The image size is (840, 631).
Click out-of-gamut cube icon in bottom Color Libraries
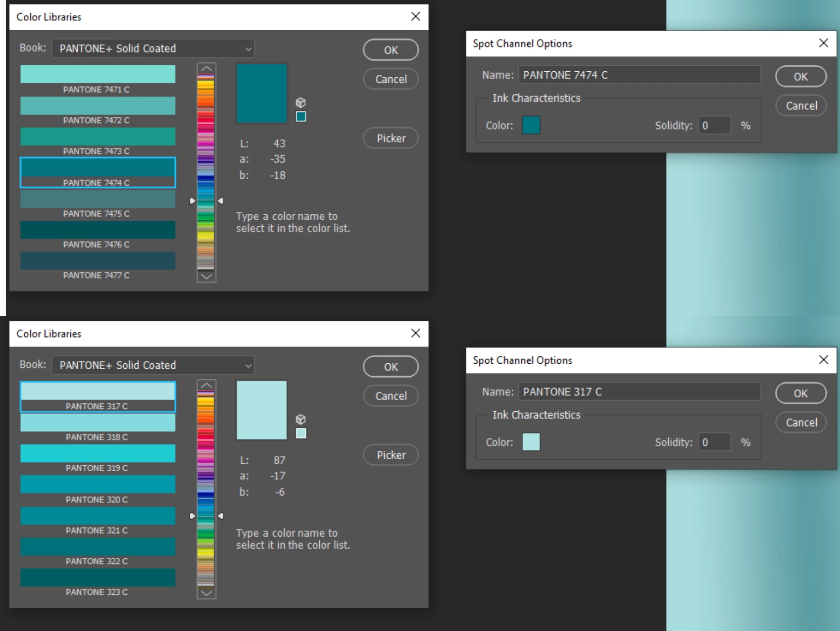coord(301,419)
